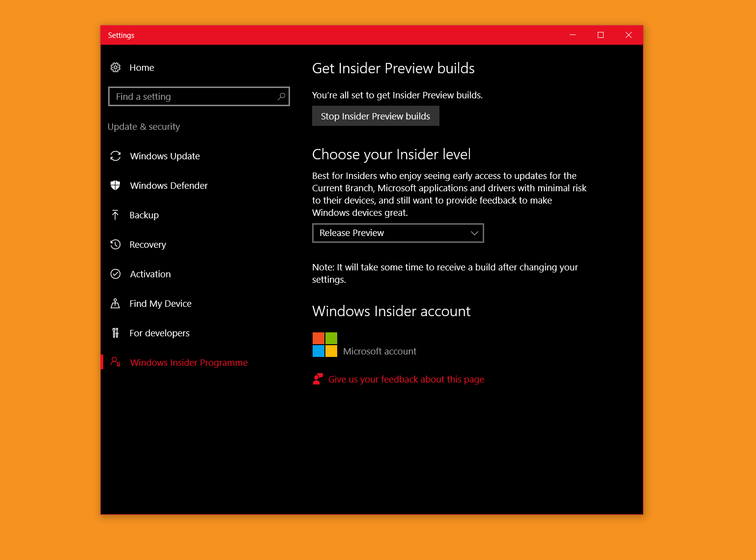Viewport: 756px width, 560px height.
Task: Click Windows Insider account heading
Action: point(391,311)
